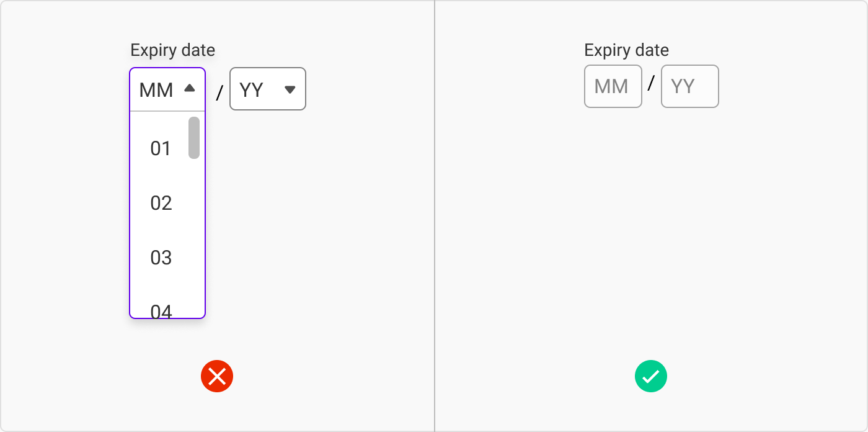Click the Expiry date label on the right panel

[x=626, y=50]
